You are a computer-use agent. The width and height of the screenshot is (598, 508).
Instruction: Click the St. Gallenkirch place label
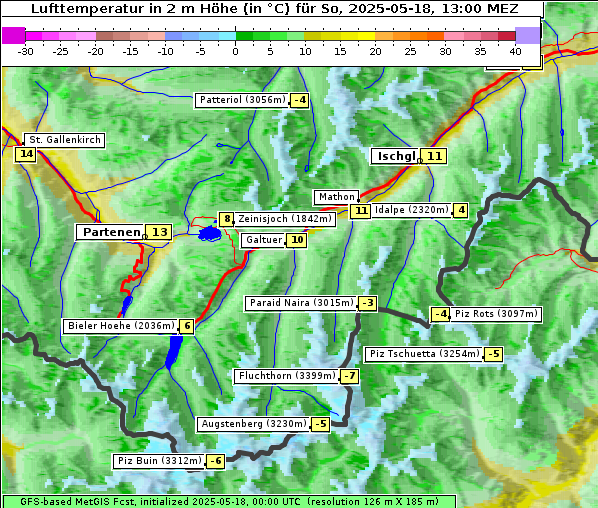pyautogui.click(x=64, y=140)
